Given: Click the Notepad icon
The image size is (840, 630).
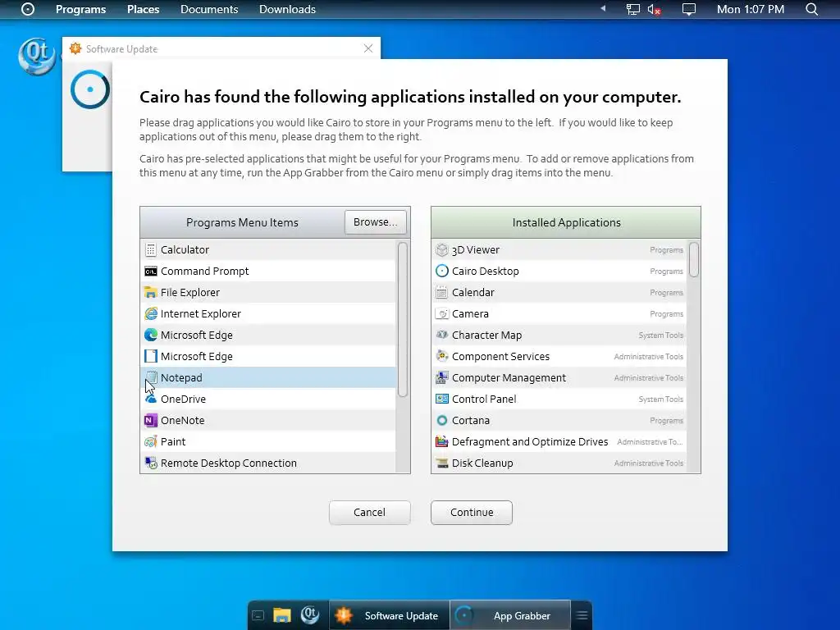Looking at the screenshot, I should [x=151, y=377].
